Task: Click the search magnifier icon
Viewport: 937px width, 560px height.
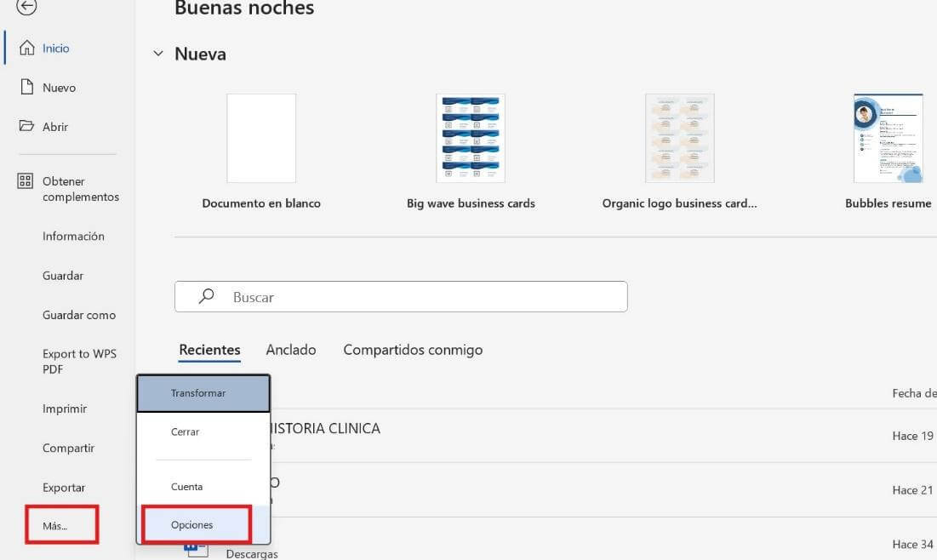Action: (x=204, y=296)
